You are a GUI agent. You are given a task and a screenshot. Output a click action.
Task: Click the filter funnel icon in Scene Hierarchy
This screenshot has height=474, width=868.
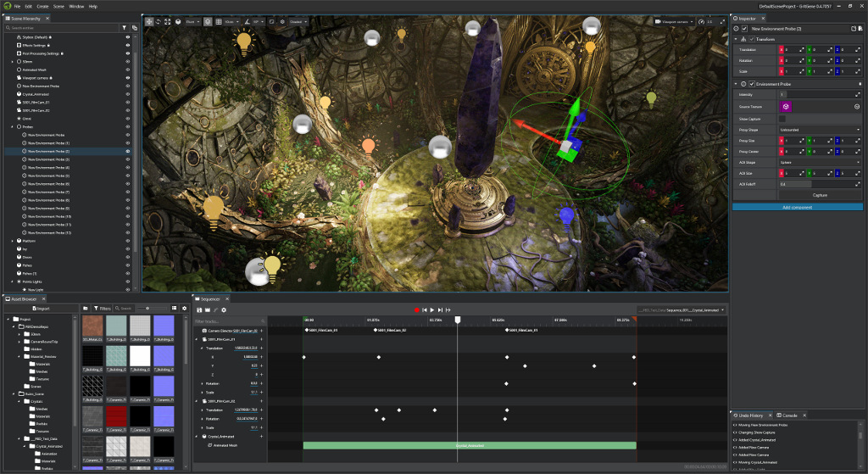pyautogui.click(x=124, y=27)
